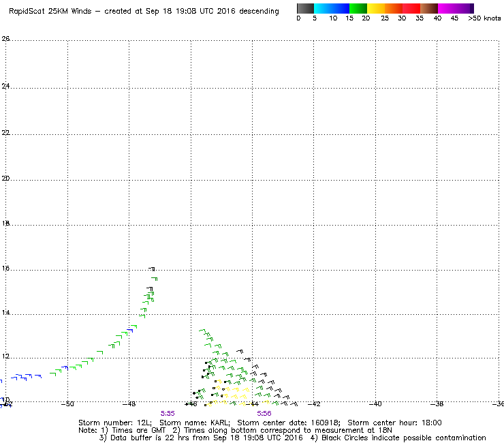Click the latitude 16 axis label
The height and width of the screenshot is (443, 504).
coord(5,268)
